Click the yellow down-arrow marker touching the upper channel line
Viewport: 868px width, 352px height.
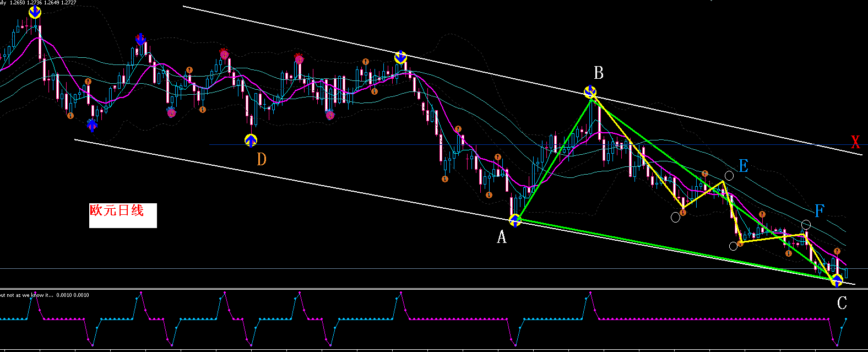(x=400, y=57)
